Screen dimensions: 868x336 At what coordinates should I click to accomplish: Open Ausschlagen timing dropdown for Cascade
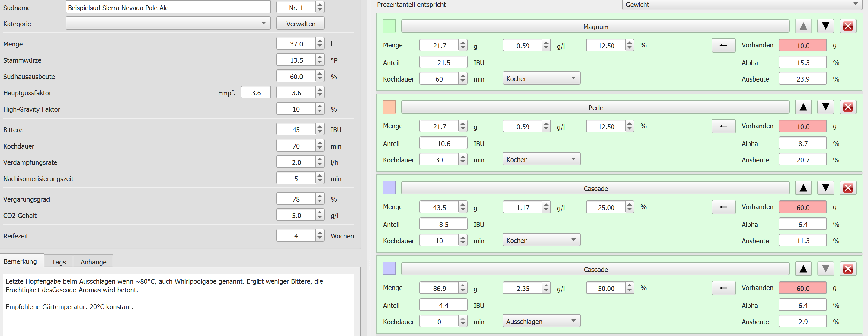click(x=541, y=321)
